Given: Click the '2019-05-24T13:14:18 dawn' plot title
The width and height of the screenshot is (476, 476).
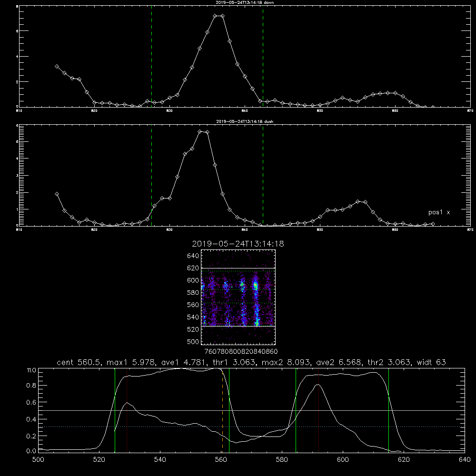Looking at the screenshot, I should click(x=245, y=2).
